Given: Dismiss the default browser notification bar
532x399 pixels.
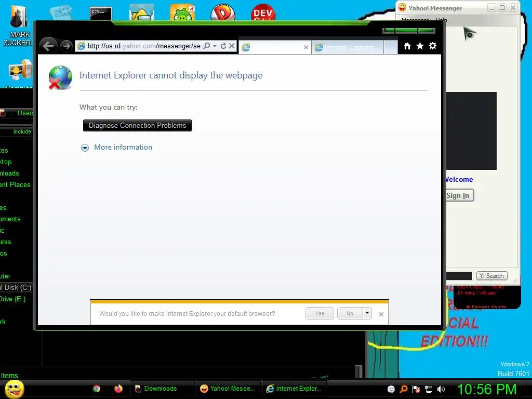Looking at the screenshot, I should tap(381, 314).
